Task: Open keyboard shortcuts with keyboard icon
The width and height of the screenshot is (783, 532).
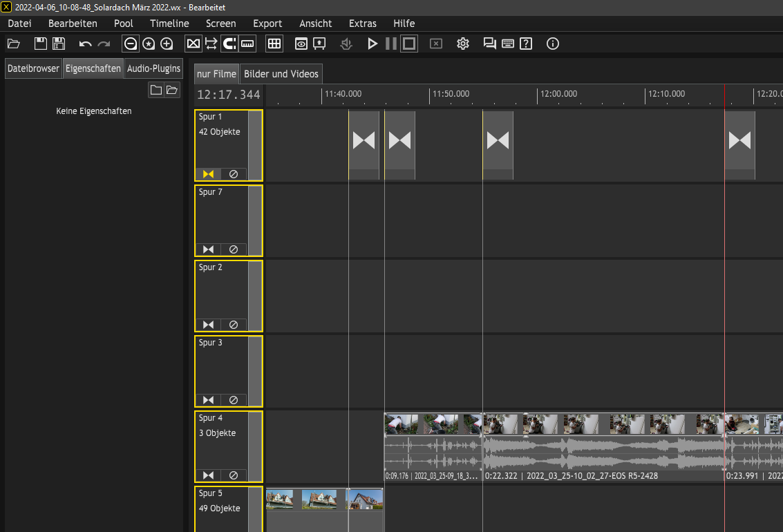Action: coord(508,44)
